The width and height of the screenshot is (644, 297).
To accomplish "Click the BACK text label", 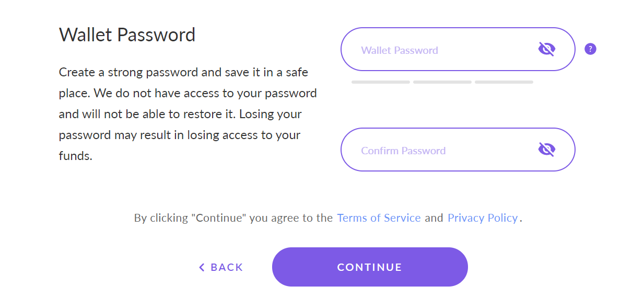I will 227,268.
